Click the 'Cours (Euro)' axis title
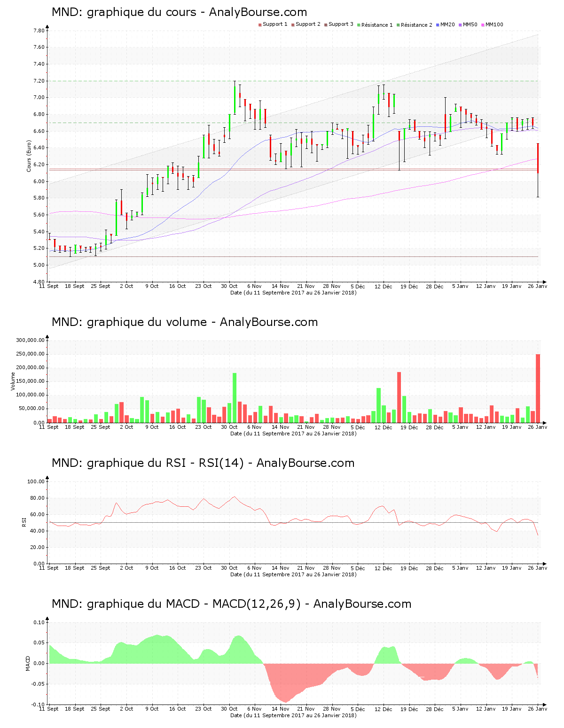Image resolution: width=564 pixels, height=728 pixels. tap(29, 156)
